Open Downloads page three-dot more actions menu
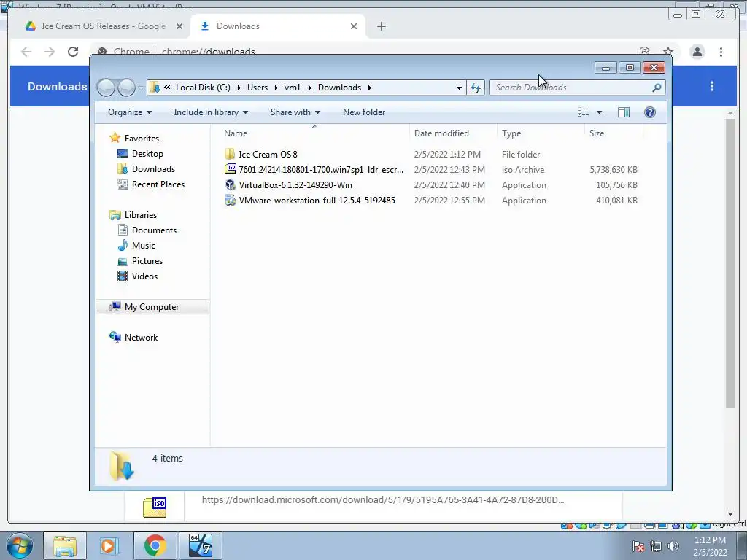 pyautogui.click(x=712, y=86)
